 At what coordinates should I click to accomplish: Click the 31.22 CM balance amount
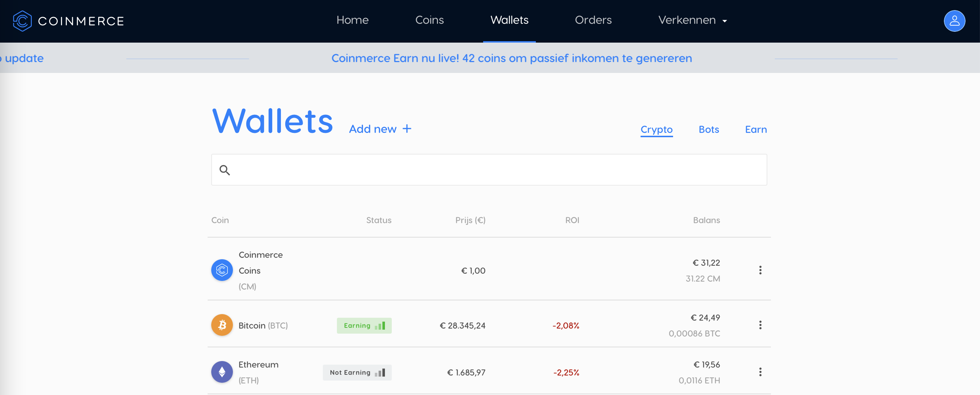[x=703, y=279]
